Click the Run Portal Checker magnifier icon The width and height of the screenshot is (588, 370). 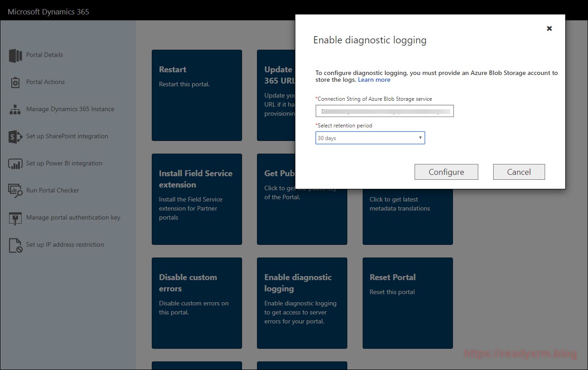click(15, 191)
